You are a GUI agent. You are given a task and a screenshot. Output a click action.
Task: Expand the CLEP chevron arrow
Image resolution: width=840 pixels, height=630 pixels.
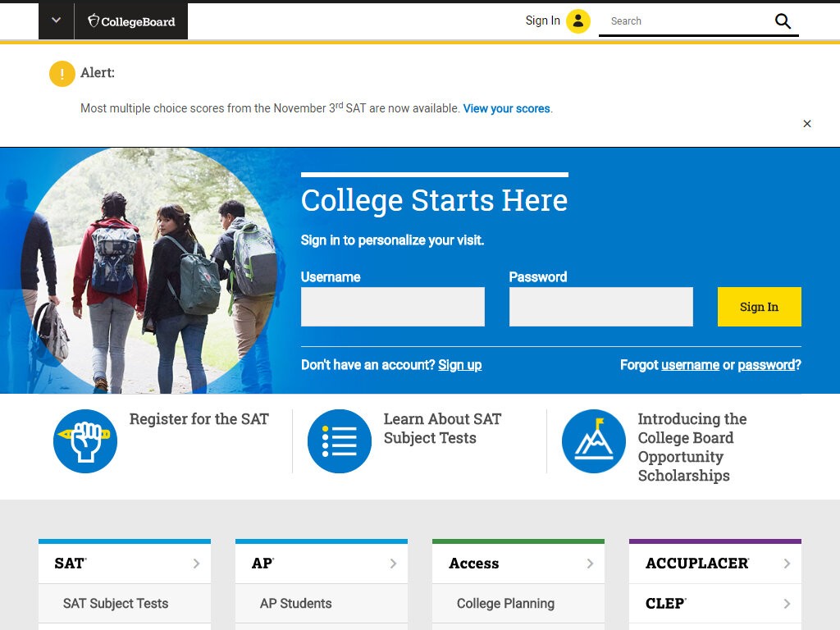(787, 604)
